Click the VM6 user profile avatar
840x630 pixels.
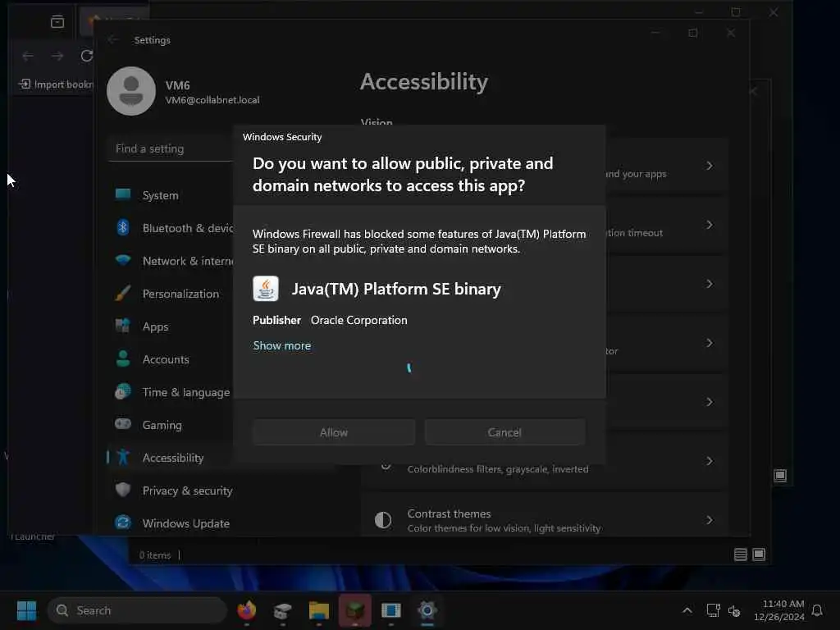coord(131,91)
